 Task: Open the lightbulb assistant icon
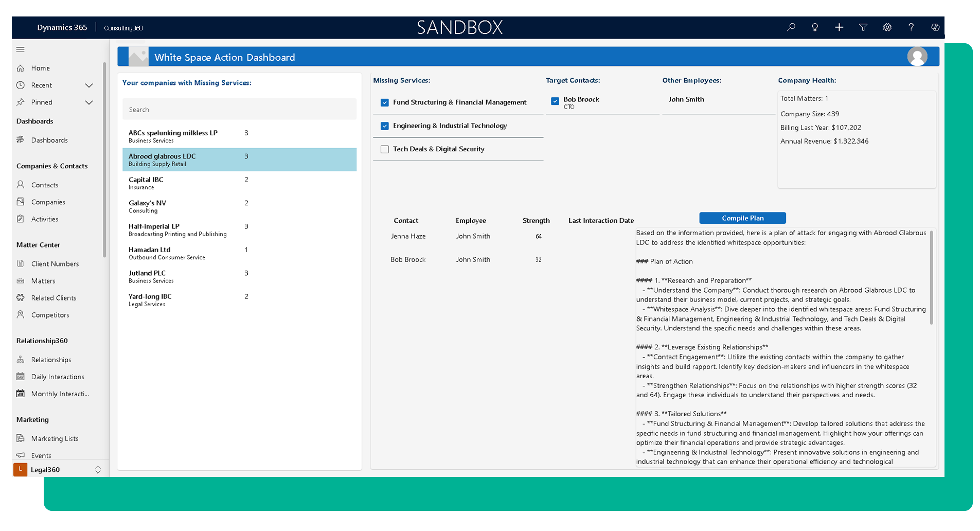pyautogui.click(x=815, y=27)
